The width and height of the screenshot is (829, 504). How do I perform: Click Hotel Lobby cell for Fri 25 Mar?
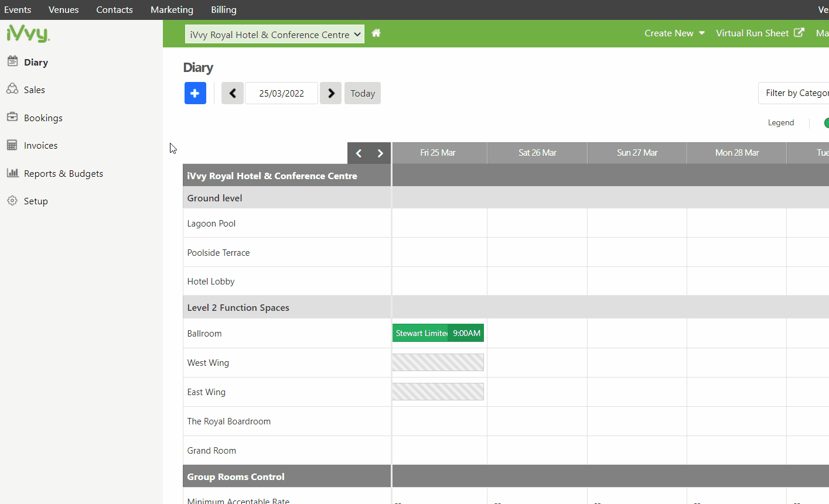pyautogui.click(x=439, y=281)
